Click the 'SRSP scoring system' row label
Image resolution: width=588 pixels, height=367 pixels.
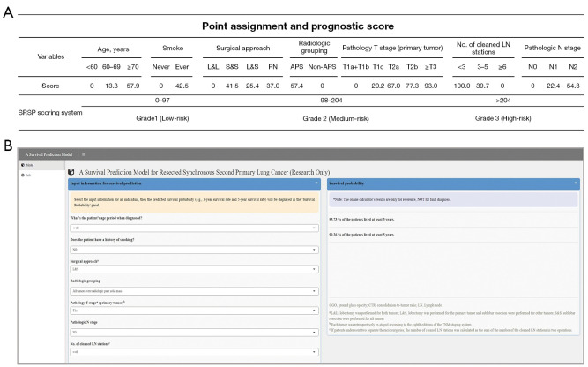[50, 113]
